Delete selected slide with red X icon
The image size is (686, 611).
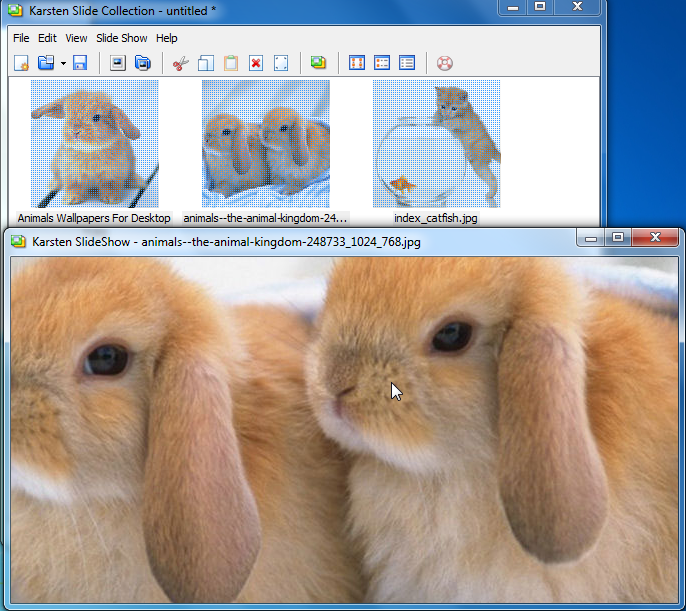[x=256, y=63]
